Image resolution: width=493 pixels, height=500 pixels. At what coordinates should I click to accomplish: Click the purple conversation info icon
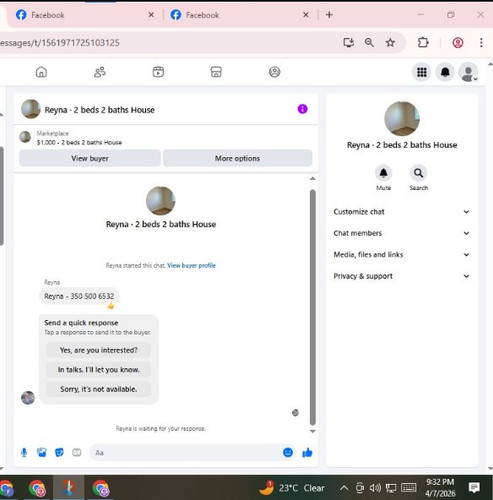tap(302, 109)
